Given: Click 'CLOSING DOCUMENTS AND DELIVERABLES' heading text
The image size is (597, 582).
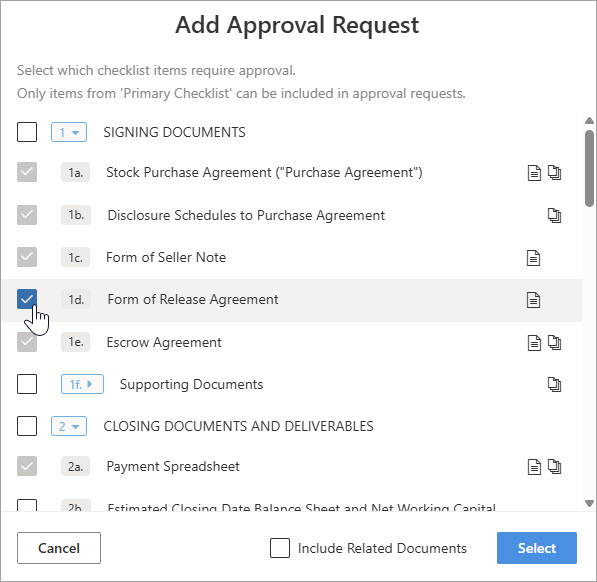Looking at the screenshot, I should click(x=238, y=426).
